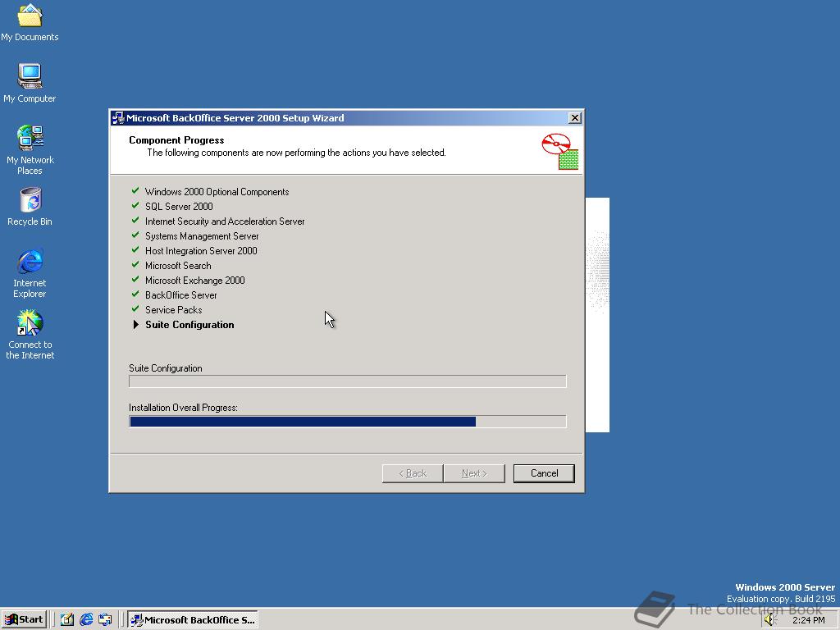The height and width of the screenshot is (630, 840).
Task: Click the Service Packs text
Action: [x=174, y=309]
